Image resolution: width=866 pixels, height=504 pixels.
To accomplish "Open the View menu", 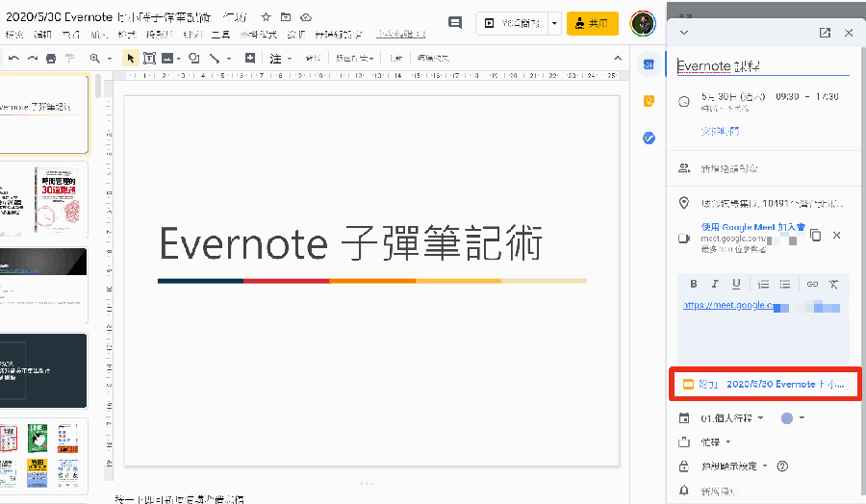I will coord(70,35).
